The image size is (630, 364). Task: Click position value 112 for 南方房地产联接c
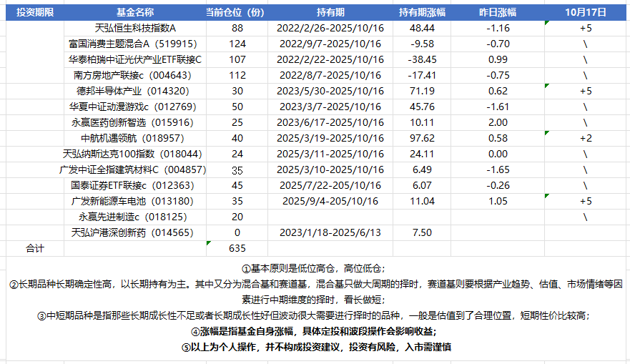pyautogui.click(x=237, y=75)
